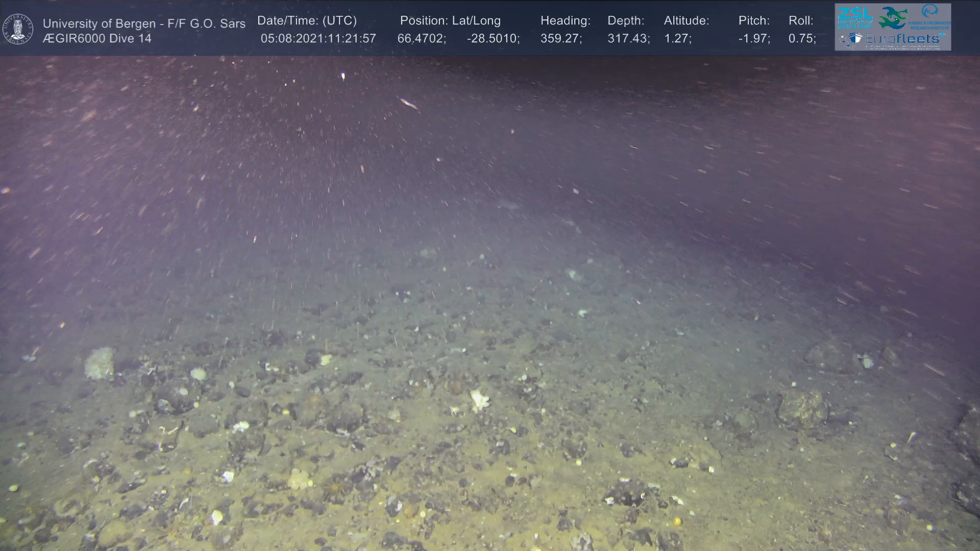Click the Eurofleets+ wordmark

click(904, 39)
